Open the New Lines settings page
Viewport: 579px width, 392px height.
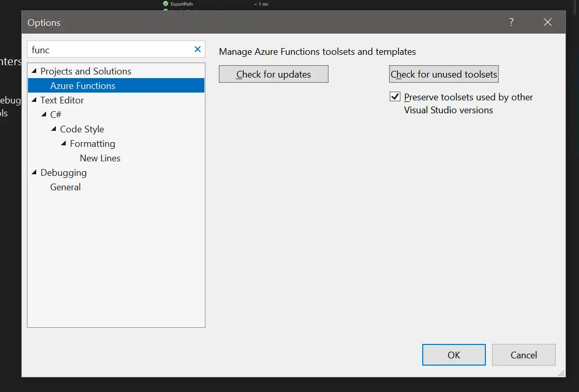pos(100,158)
